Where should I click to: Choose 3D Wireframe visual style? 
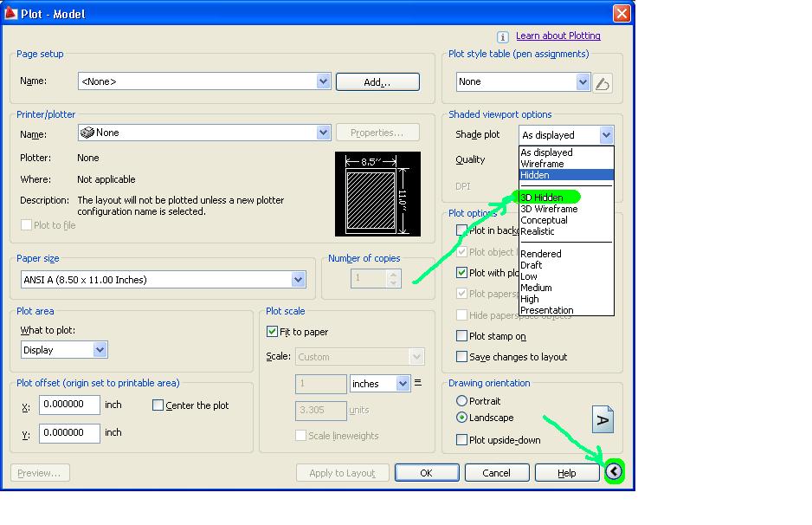coord(566,209)
